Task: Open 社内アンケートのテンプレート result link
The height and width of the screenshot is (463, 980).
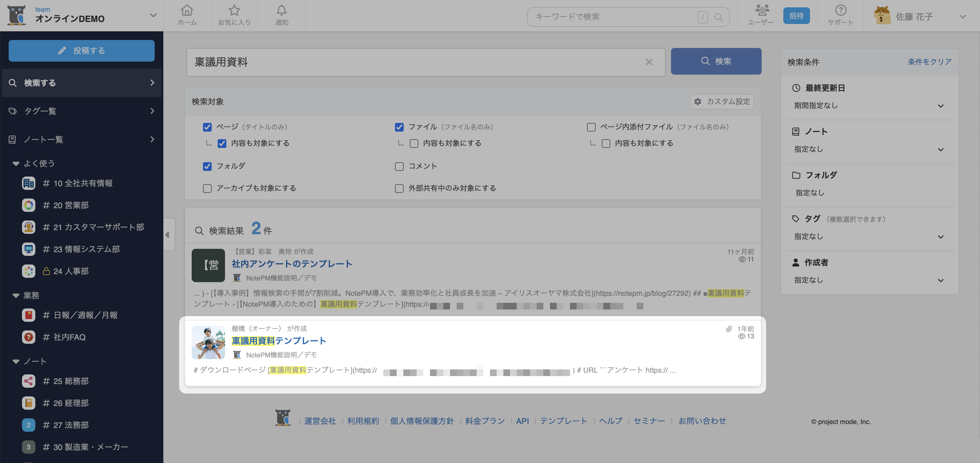Action: tap(292, 264)
